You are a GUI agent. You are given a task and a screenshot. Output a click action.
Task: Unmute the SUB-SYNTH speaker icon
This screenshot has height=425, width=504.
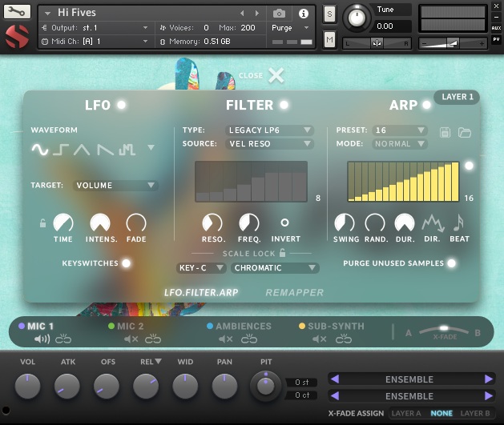click(320, 339)
